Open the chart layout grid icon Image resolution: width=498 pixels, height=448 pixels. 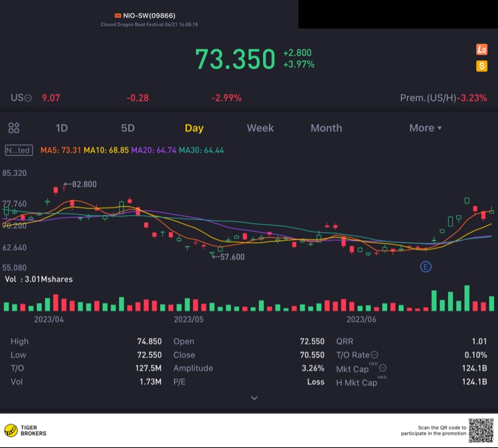coord(14,128)
